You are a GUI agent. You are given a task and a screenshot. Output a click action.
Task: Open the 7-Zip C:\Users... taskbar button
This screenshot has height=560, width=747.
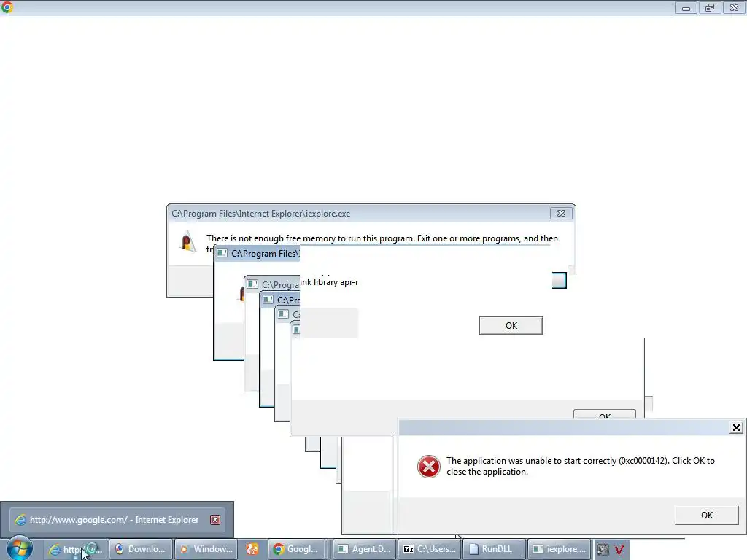[429, 549]
